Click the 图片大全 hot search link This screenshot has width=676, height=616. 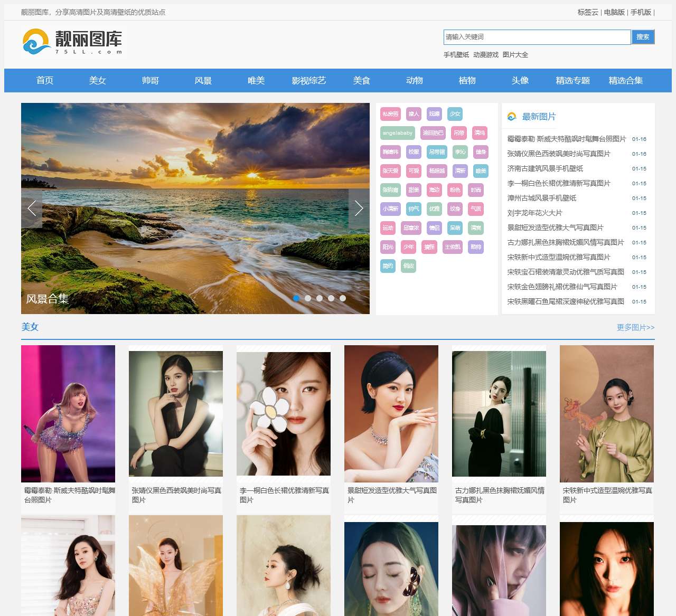[515, 55]
